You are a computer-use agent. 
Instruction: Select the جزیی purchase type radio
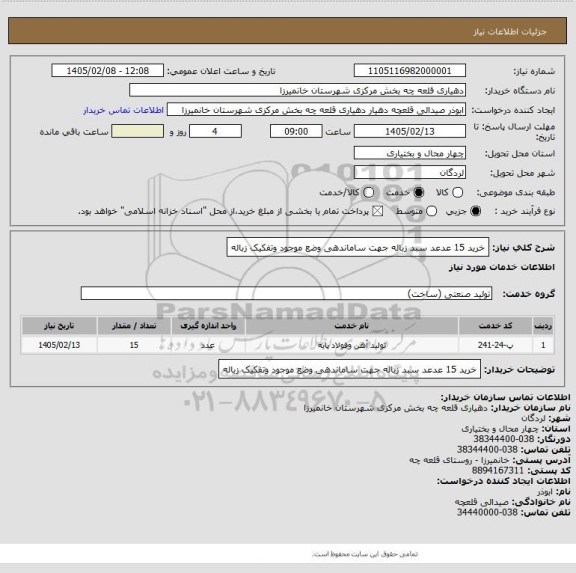(x=476, y=211)
